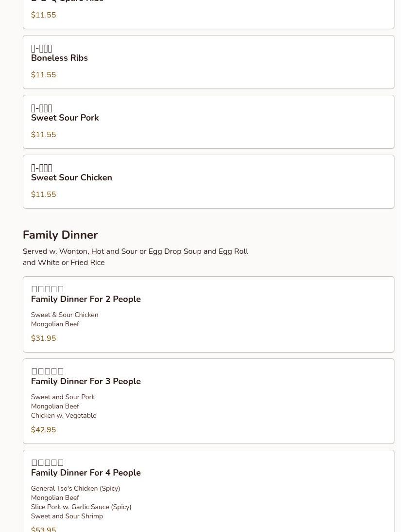Viewport: 410px width, 532px height.
Task: Click the Chicken w. Vegetable line
Action: (64, 416)
